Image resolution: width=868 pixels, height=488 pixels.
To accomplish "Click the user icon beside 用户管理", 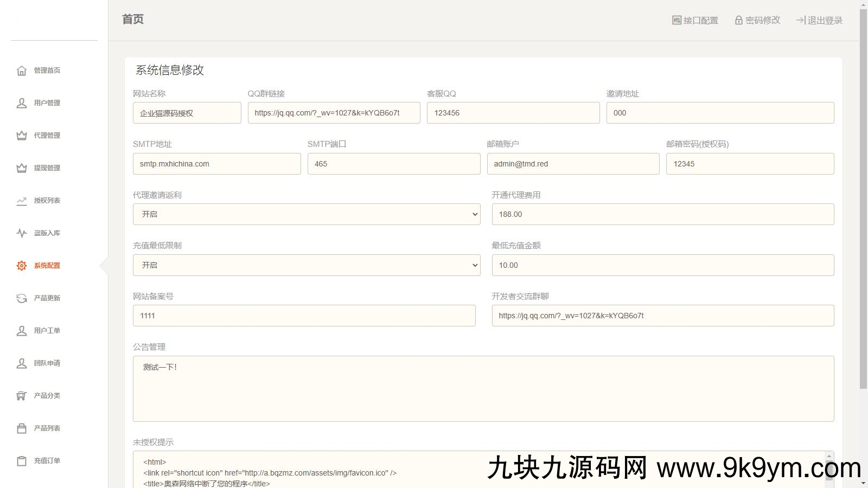I will coord(22,103).
